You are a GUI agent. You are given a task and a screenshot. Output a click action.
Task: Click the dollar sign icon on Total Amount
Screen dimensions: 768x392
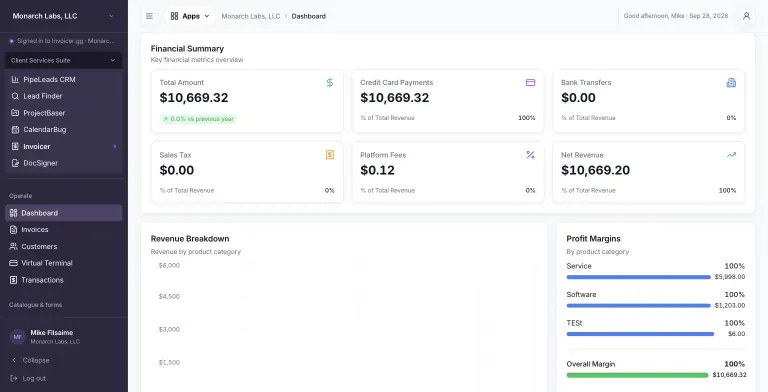pos(330,83)
